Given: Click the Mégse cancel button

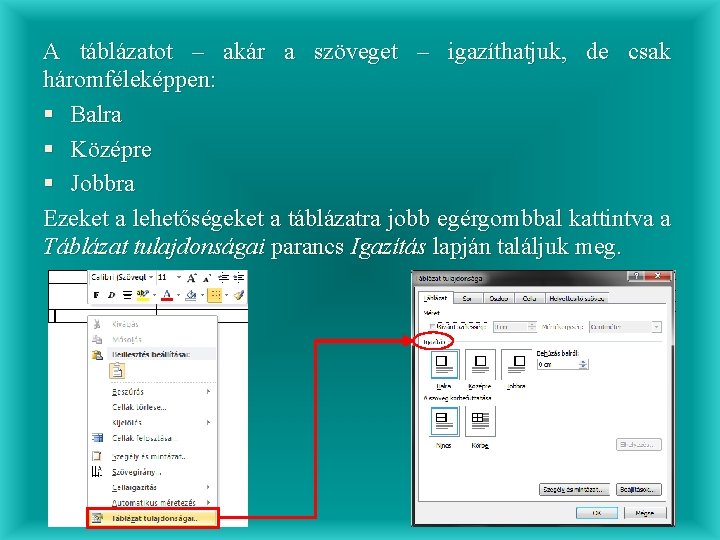Looking at the screenshot, I should coord(644,513).
